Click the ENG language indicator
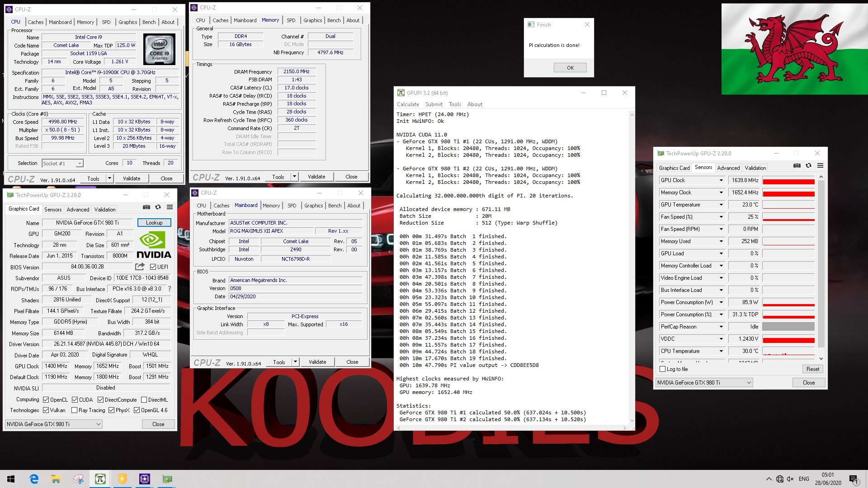The image size is (868, 488). point(804,479)
